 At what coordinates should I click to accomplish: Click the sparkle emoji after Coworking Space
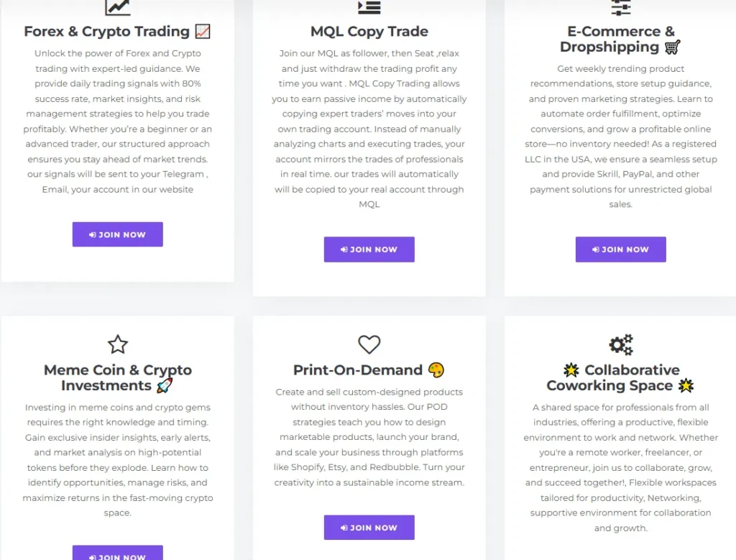click(686, 386)
